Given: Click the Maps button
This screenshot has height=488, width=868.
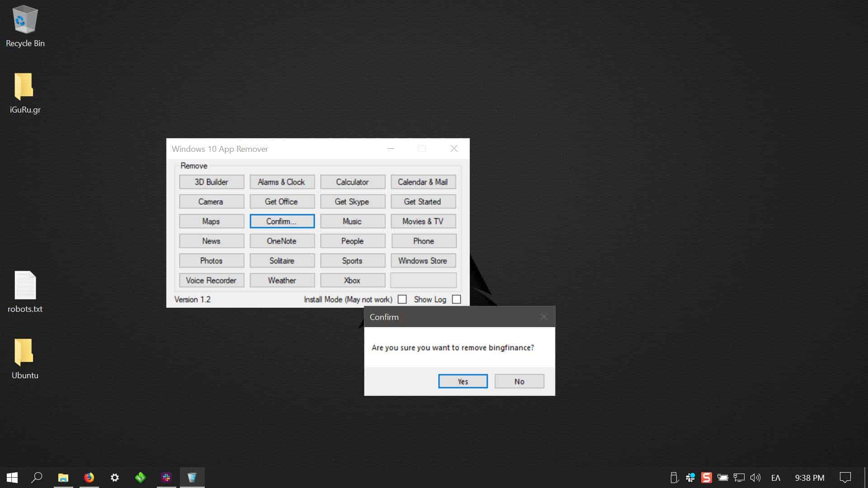Looking at the screenshot, I should [x=211, y=221].
